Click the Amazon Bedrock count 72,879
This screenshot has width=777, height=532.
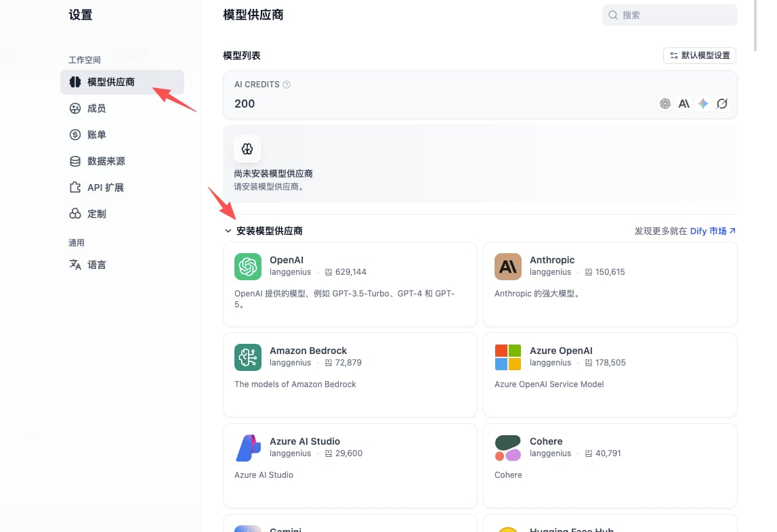tap(348, 363)
